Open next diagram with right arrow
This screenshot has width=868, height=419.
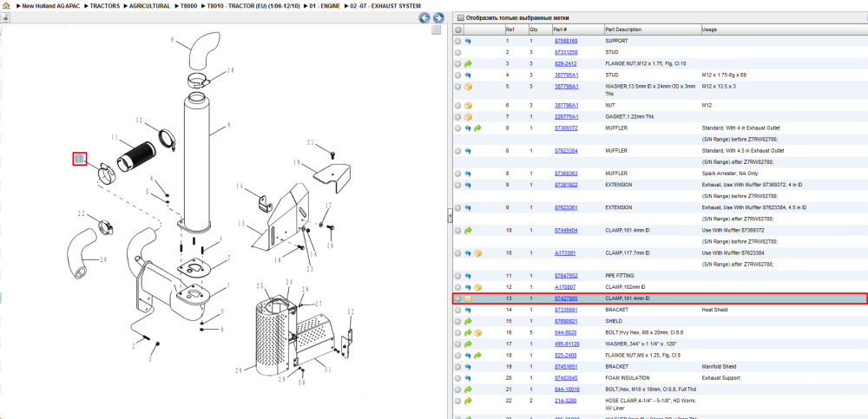point(437,17)
